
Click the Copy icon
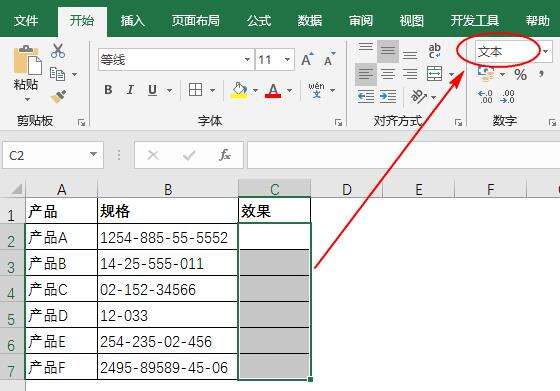(57, 74)
